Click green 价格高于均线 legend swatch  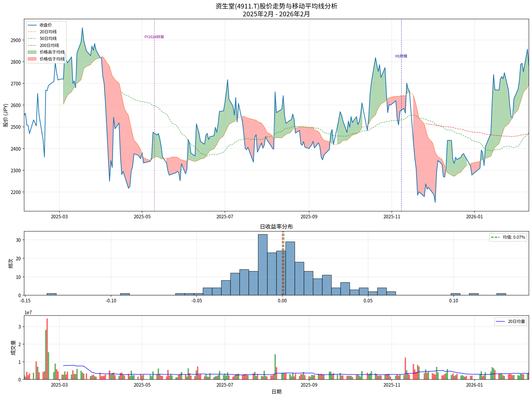(32, 52)
